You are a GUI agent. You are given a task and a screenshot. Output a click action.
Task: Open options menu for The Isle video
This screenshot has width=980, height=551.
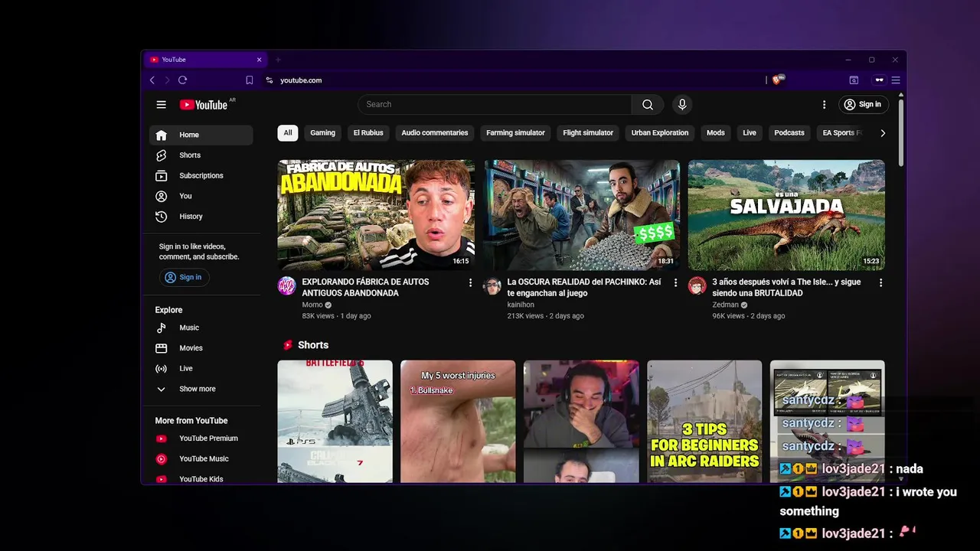(880, 283)
